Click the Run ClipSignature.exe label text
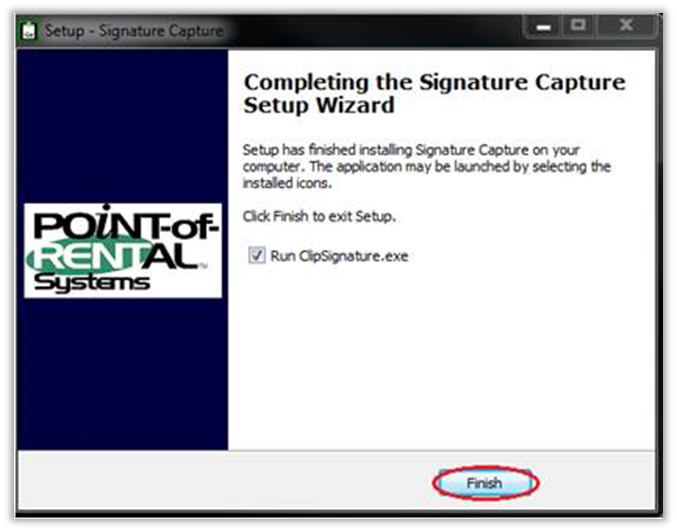The image size is (677, 532). pos(339,256)
